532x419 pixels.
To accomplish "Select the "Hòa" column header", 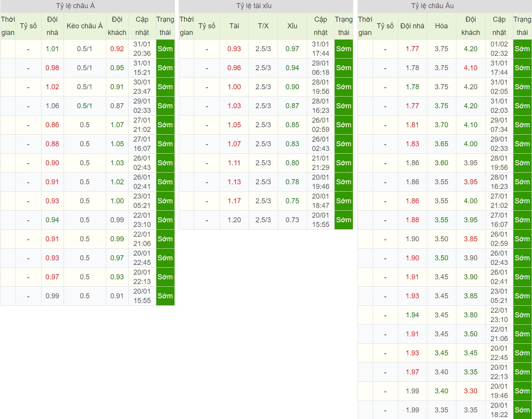I will (441, 26).
